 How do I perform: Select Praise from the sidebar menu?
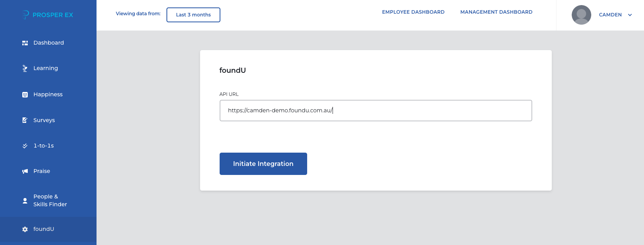pos(42,171)
